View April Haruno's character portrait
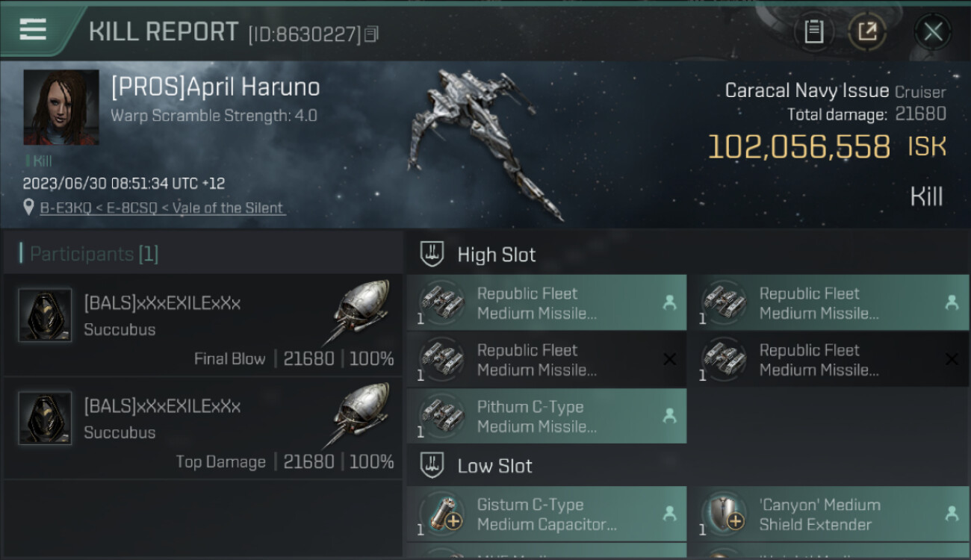971x560 pixels. coord(61,108)
